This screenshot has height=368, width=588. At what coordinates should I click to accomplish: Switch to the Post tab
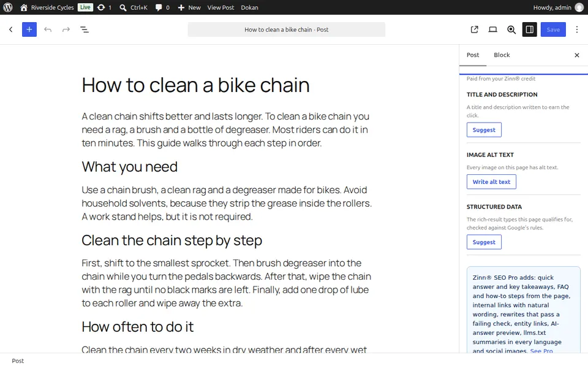(473, 55)
